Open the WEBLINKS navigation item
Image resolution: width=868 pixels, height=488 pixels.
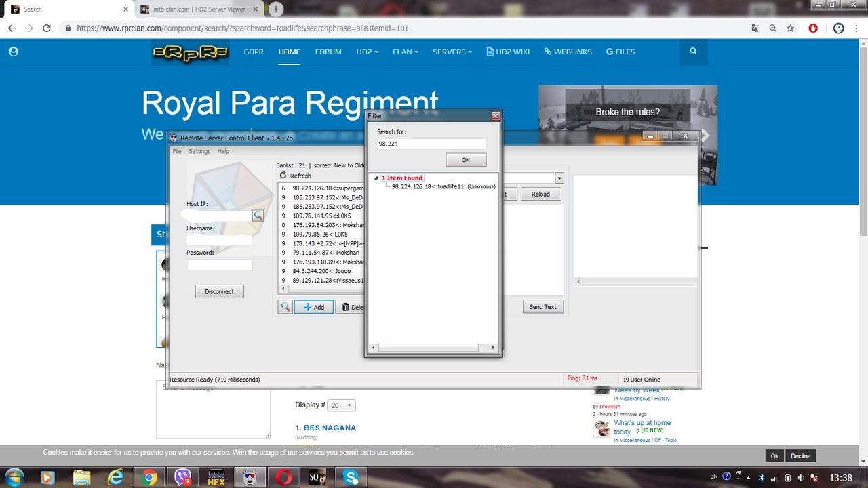(x=568, y=52)
